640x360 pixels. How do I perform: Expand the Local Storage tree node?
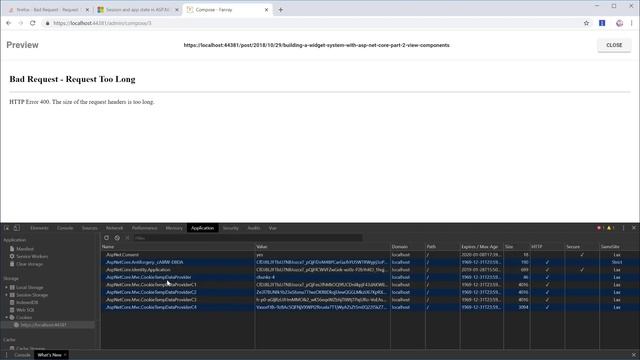6,287
